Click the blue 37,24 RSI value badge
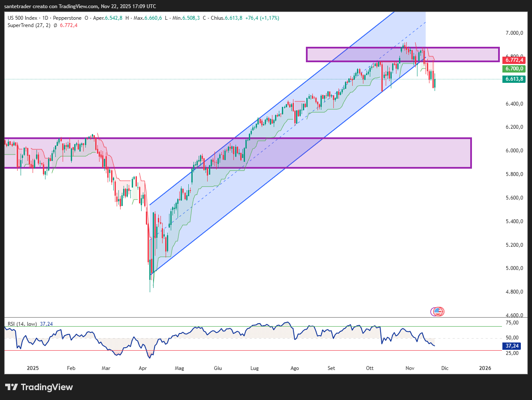This screenshot has width=532, height=400. tap(511, 345)
